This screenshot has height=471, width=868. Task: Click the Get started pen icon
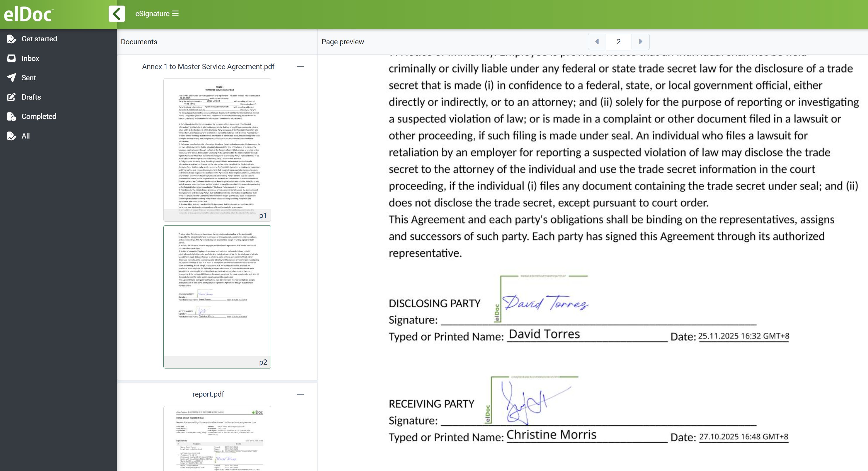(x=12, y=38)
